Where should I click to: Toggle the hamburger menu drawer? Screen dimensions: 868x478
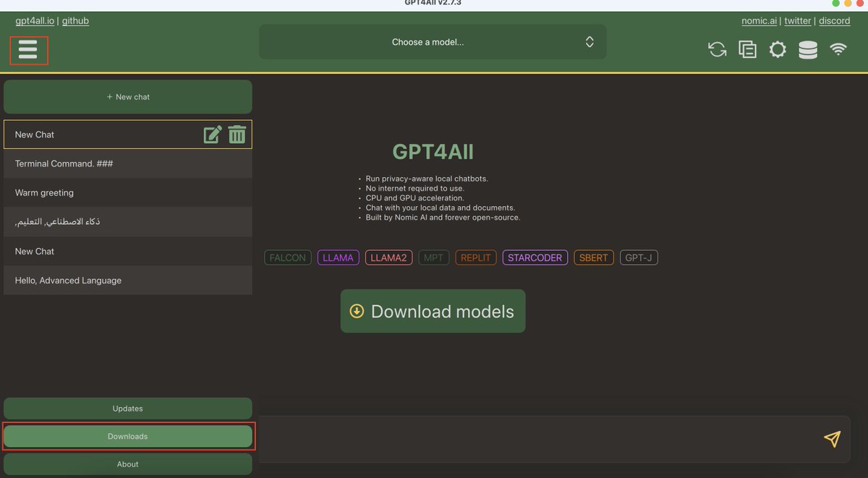click(28, 50)
